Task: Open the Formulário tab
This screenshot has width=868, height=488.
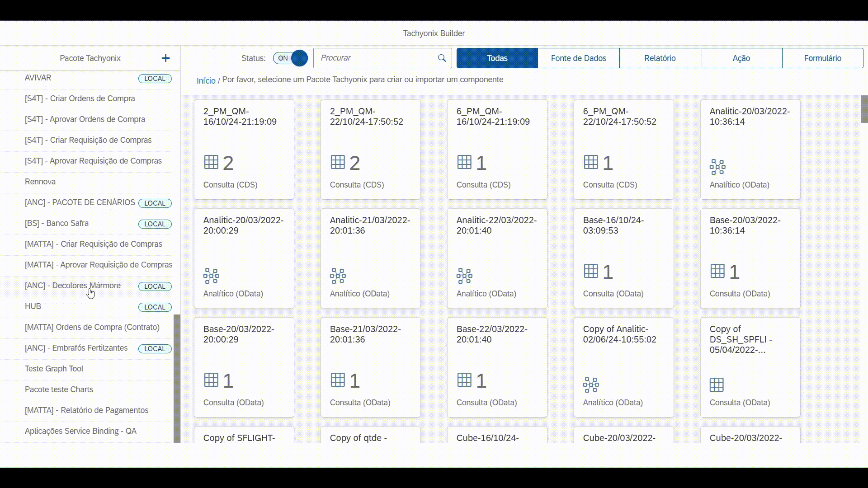Action: tap(822, 58)
